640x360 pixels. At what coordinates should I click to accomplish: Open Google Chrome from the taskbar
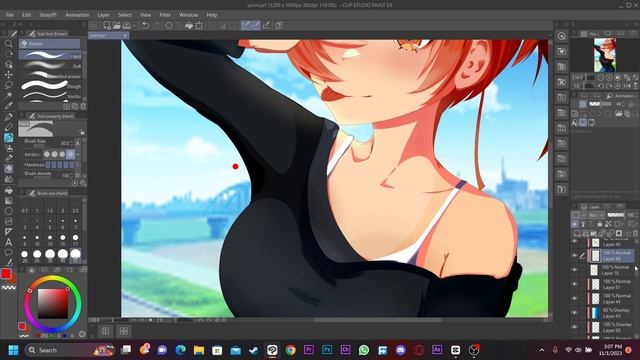tap(290, 350)
